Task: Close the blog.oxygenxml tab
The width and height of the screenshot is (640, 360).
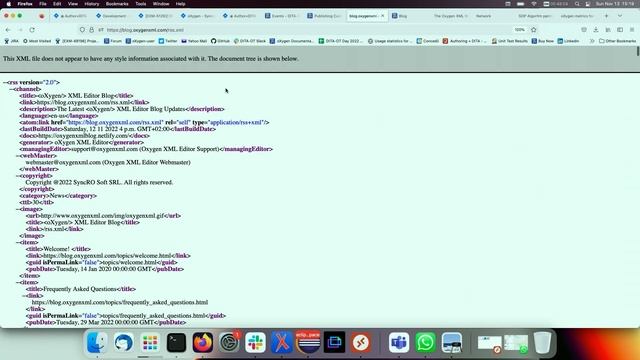Action: pyautogui.click(x=382, y=16)
